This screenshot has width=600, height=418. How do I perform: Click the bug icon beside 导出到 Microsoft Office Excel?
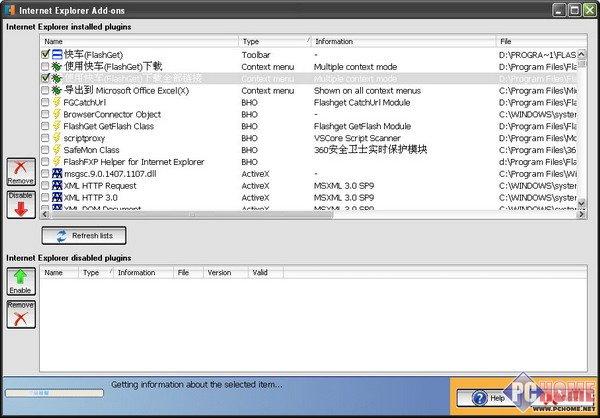click(57, 90)
